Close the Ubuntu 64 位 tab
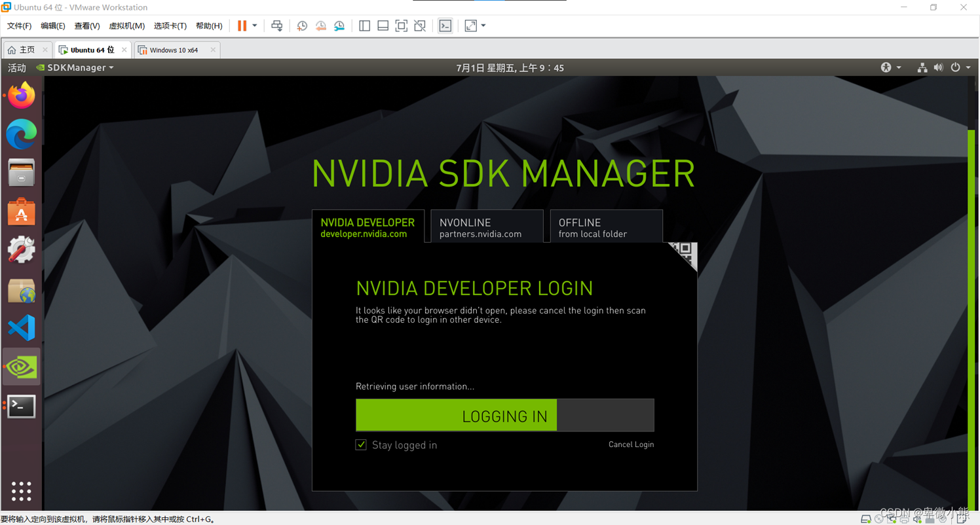Screen dimensions: 980x525 (x=124, y=50)
